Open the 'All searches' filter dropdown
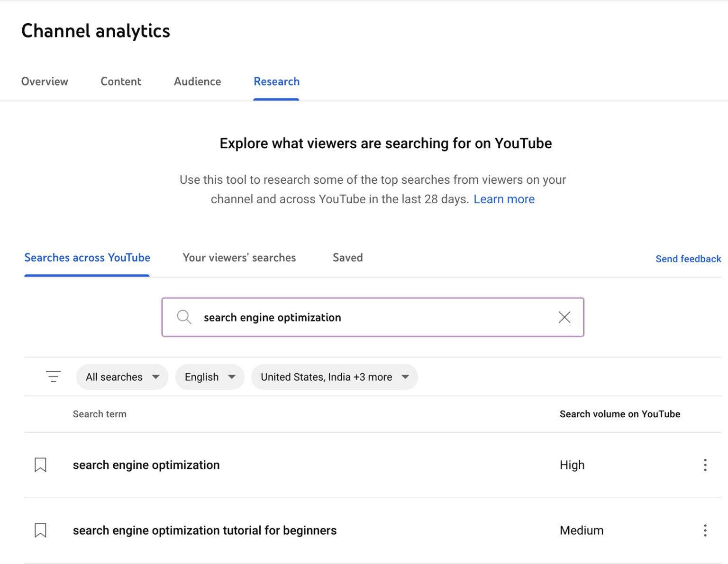The height and width of the screenshot is (564, 728). 122,377
